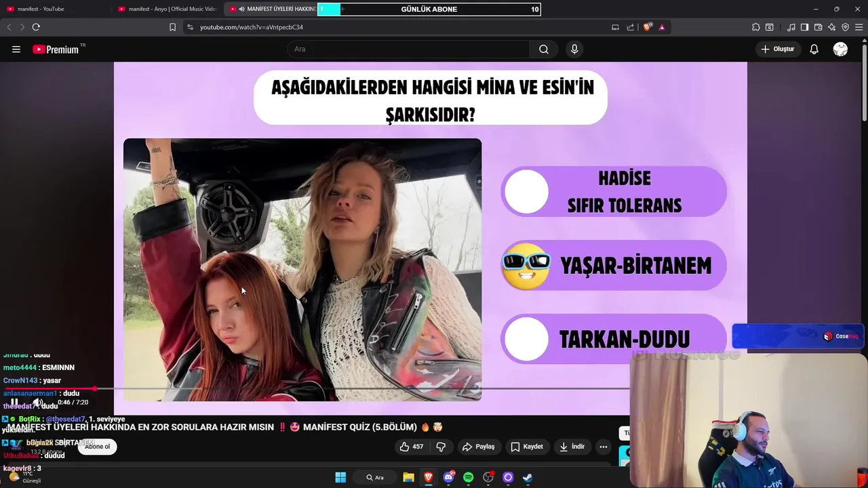Click the YouTube search magnifier button
This screenshot has height=488, width=868.
point(544,49)
